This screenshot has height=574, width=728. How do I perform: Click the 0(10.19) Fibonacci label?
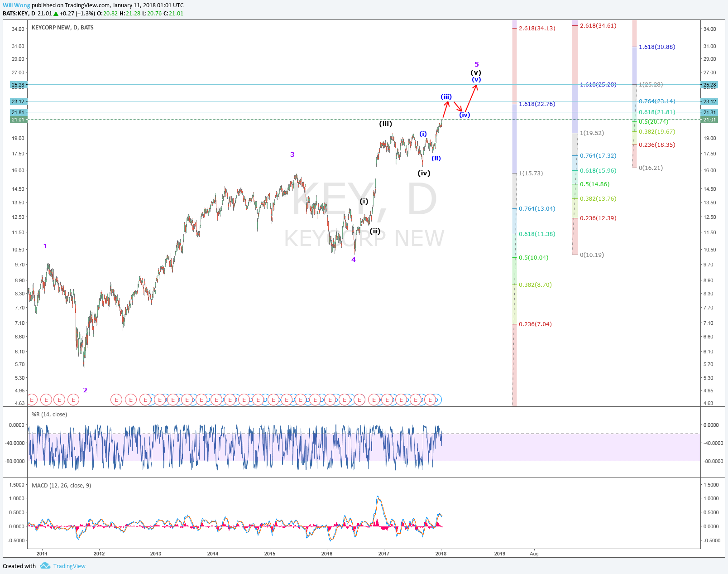pyautogui.click(x=592, y=255)
